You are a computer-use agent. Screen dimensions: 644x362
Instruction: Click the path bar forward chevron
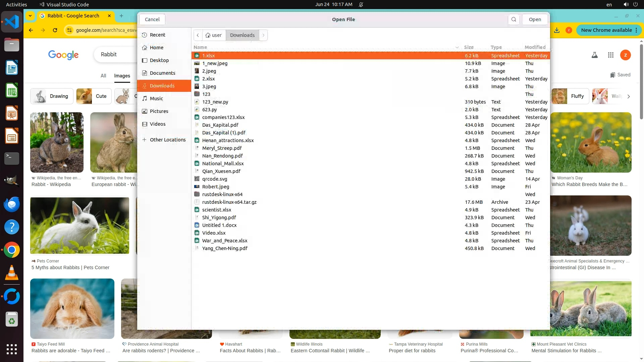click(263, 35)
